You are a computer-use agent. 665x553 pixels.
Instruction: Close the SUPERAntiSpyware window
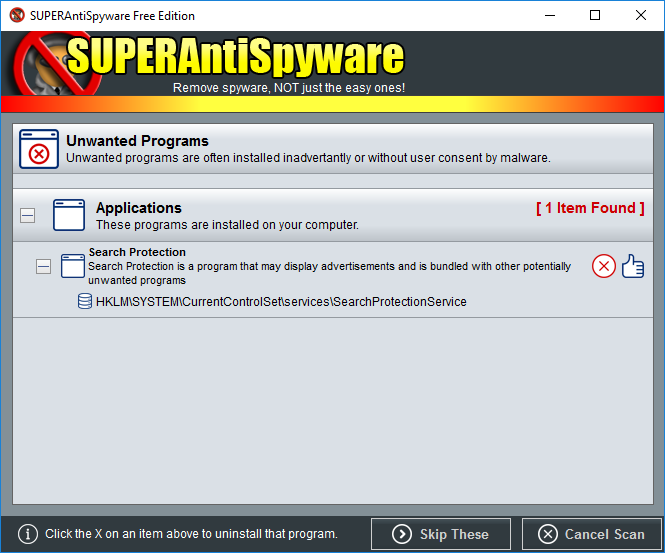click(641, 15)
